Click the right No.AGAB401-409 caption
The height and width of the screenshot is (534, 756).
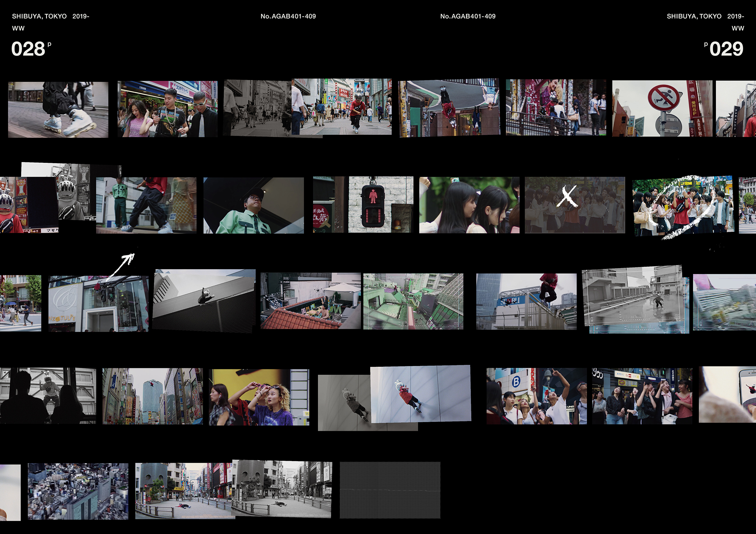[x=468, y=16]
